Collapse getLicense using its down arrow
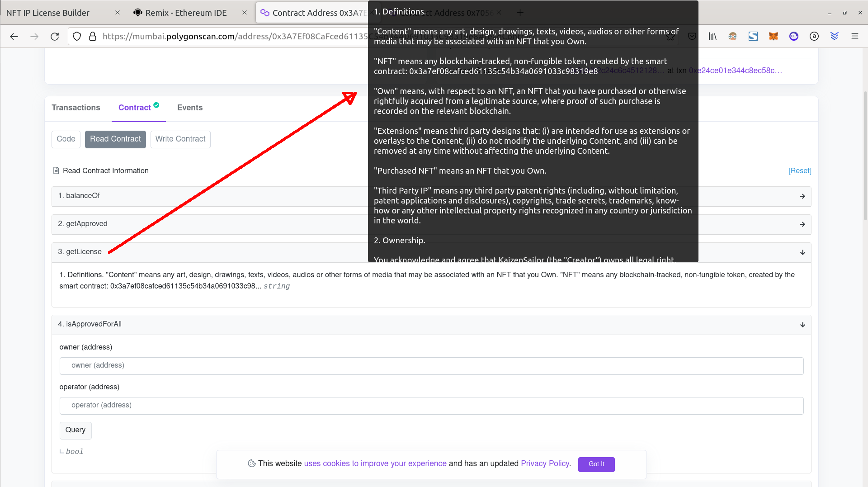The image size is (868, 487). point(802,252)
